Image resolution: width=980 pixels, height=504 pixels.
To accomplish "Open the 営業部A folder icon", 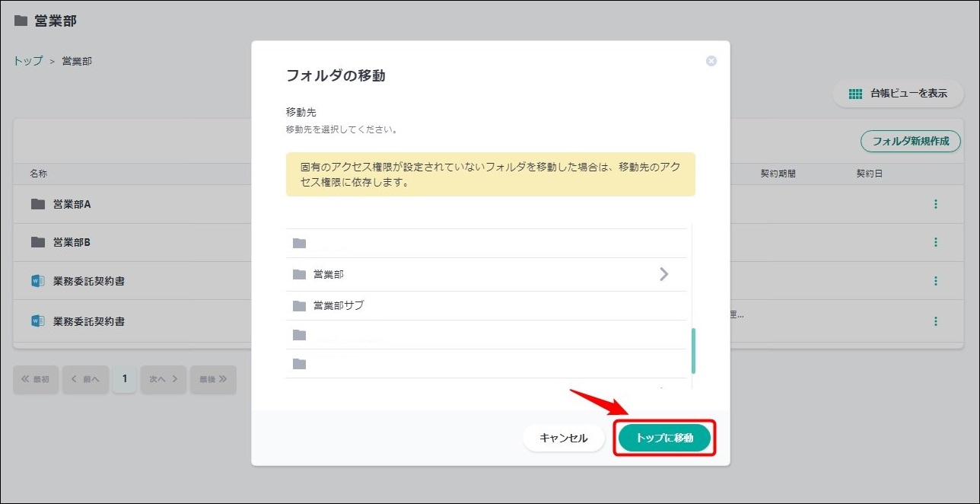I will [x=38, y=204].
